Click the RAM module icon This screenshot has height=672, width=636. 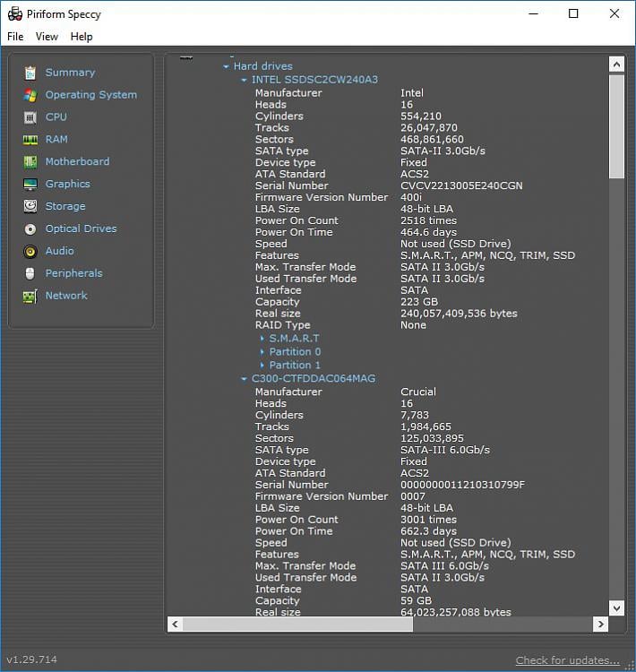pos(30,140)
